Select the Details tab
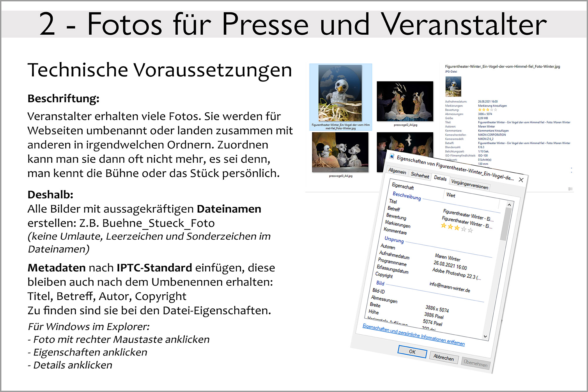588x392 pixels. coord(440,178)
